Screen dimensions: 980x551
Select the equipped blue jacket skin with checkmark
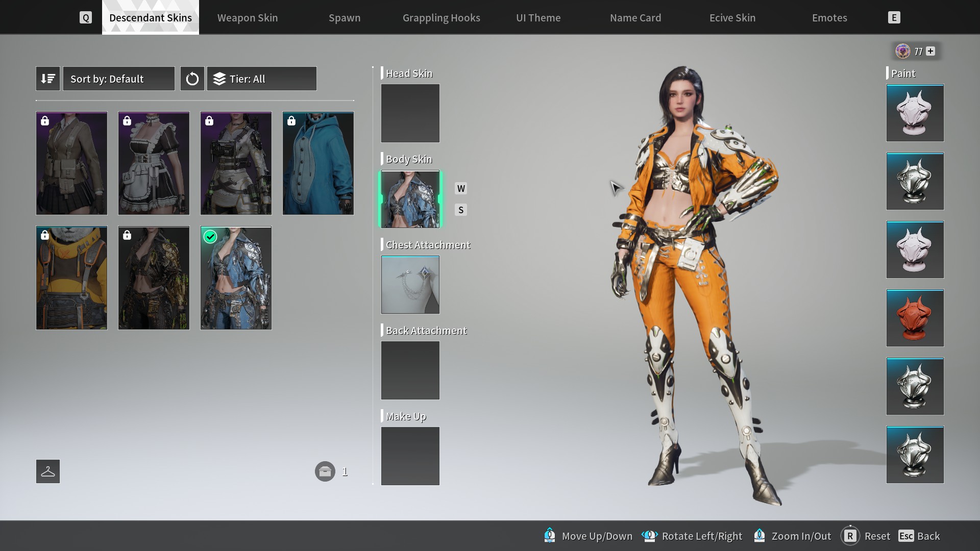coord(236,278)
